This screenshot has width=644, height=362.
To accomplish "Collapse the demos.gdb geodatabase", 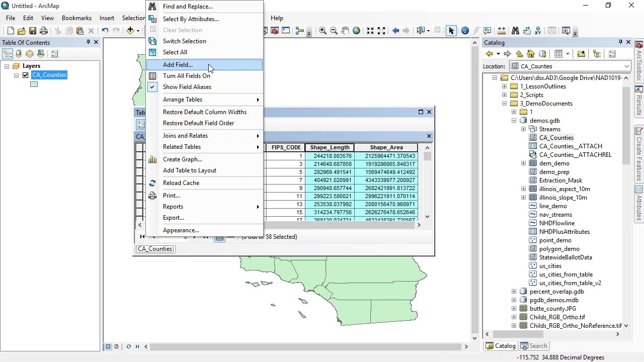I will point(514,121).
